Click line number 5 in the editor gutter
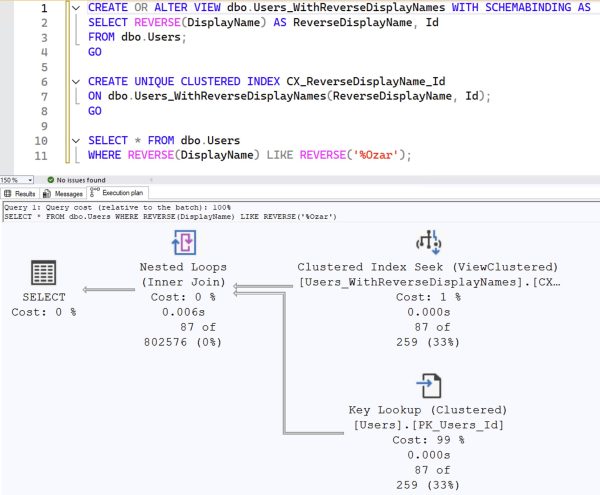The width and height of the screenshot is (600, 495). (43, 65)
